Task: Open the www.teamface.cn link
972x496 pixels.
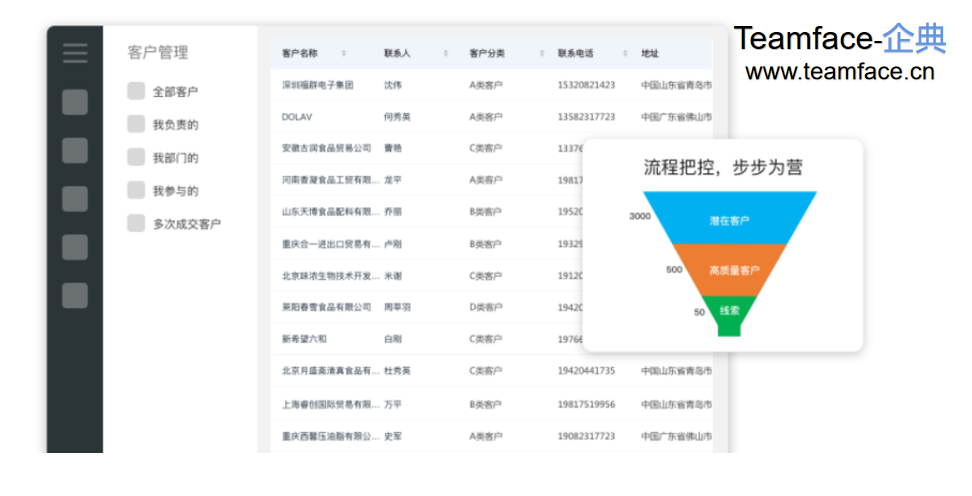Action: 840,72
